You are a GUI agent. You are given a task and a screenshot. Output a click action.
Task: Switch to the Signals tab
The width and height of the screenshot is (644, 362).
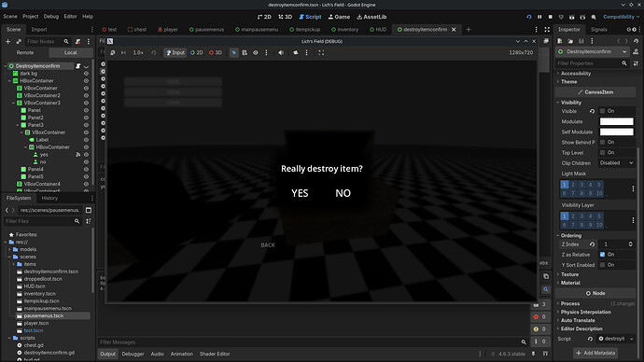coord(598,30)
